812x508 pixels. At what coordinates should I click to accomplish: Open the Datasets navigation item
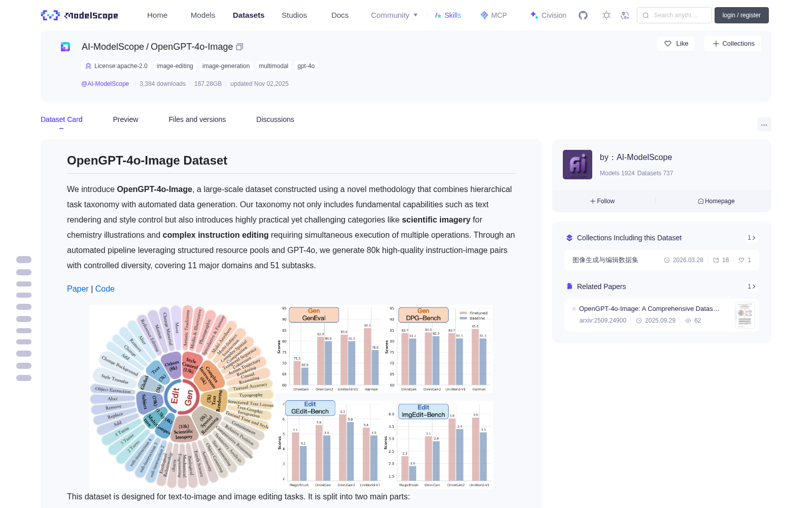pyautogui.click(x=249, y=15)
